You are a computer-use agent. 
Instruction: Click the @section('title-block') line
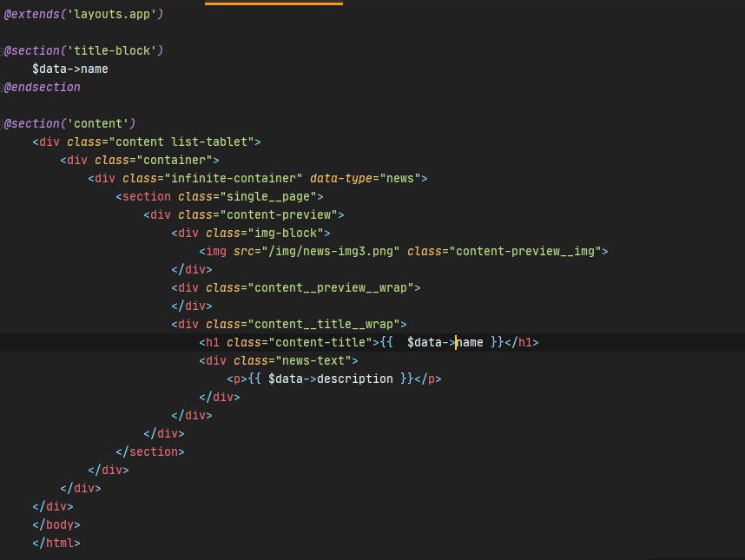[83, 50]
